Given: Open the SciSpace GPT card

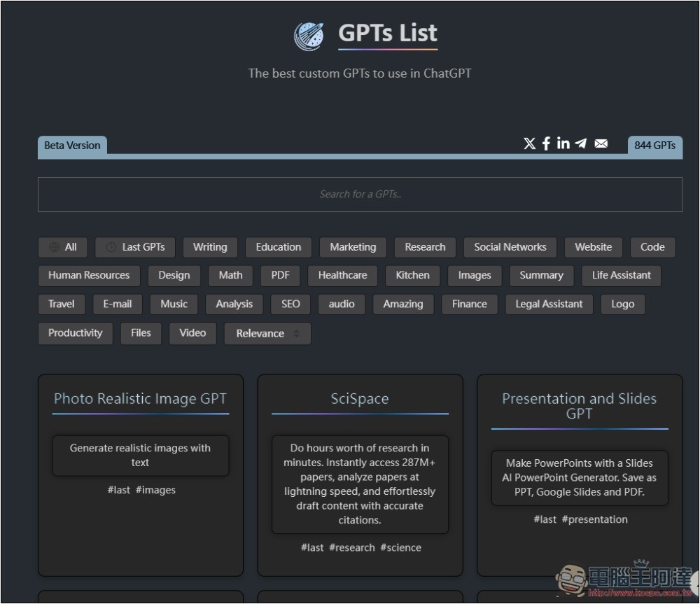Looking at the screenshot, I should tap(360, 399).
